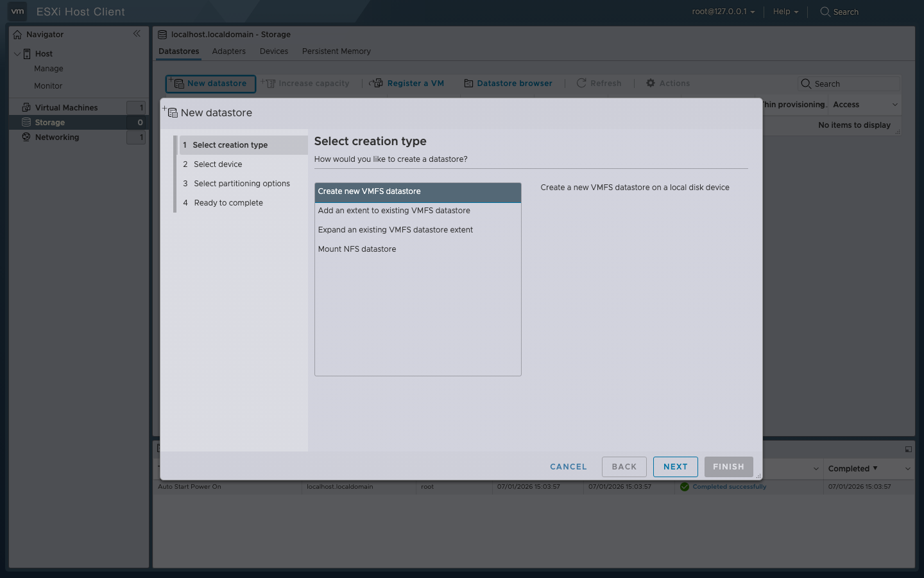
Task: Click the Register a VM icon
Action: (377, 83)
